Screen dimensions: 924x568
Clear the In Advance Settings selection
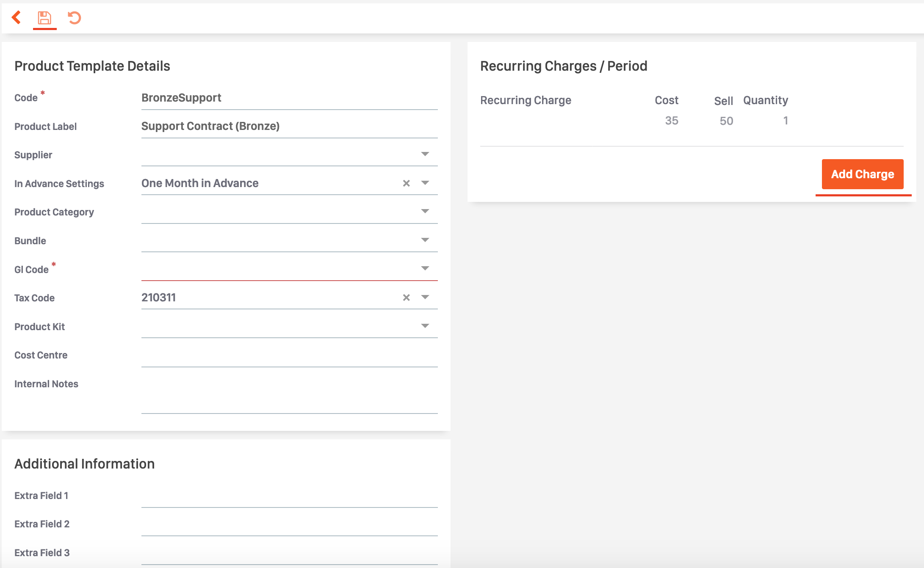[x=406, y=183]
